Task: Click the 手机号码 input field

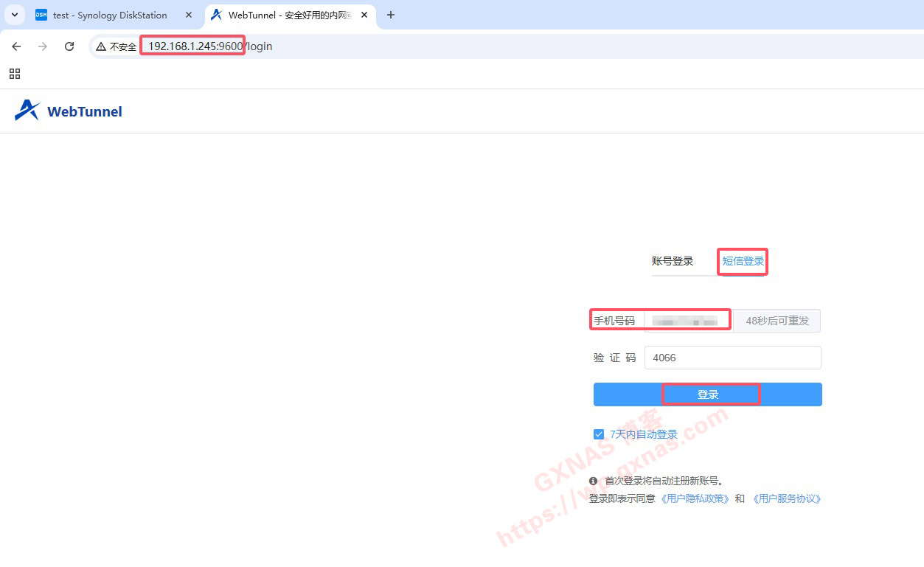Action: click(x=687, y=321)
